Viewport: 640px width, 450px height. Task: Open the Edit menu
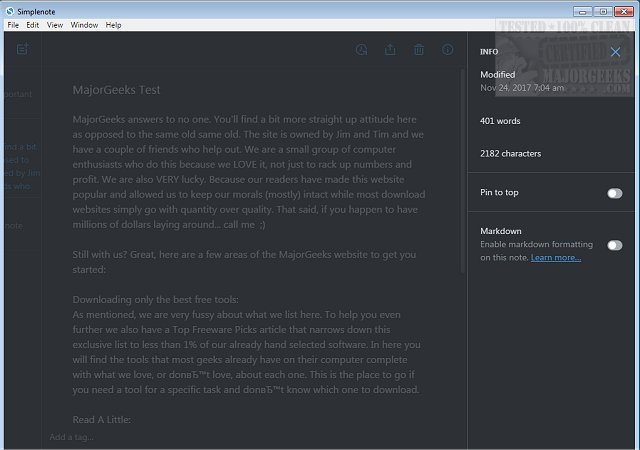33,25
